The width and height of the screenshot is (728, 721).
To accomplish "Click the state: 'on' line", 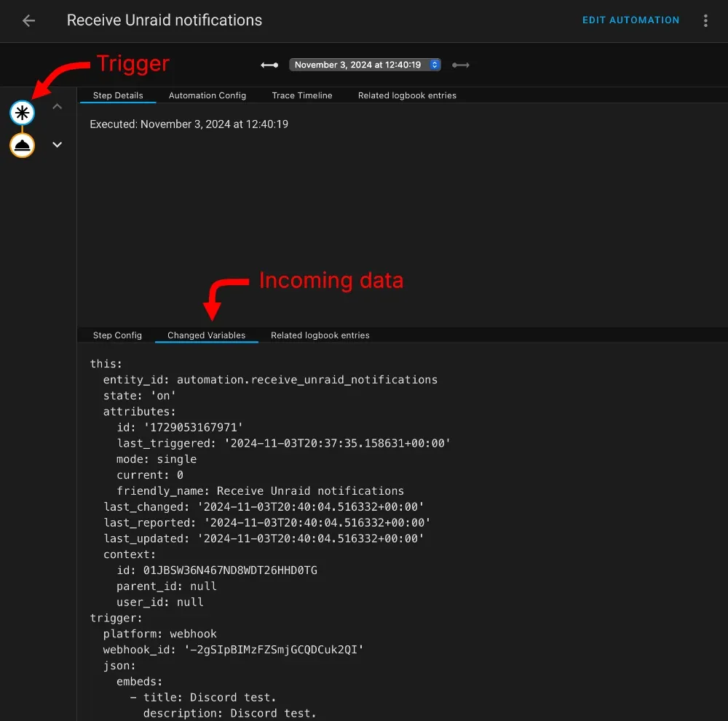I will click(x=139, y=396).
